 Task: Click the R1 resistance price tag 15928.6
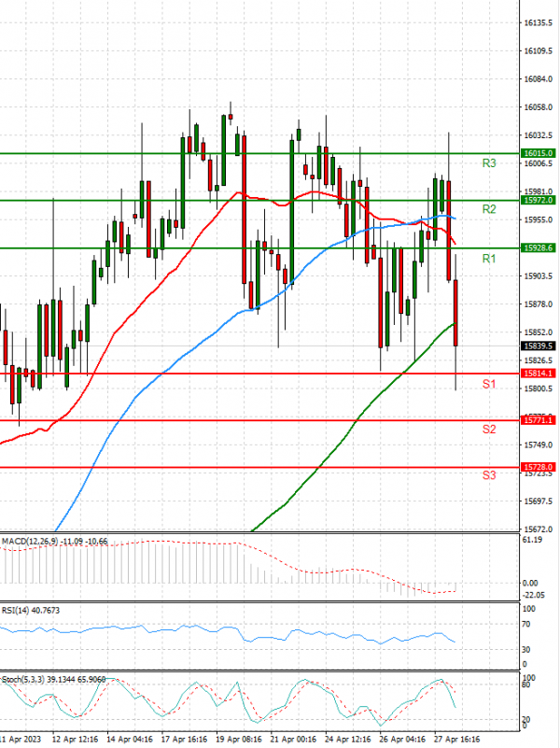click(x=539, y=247)
